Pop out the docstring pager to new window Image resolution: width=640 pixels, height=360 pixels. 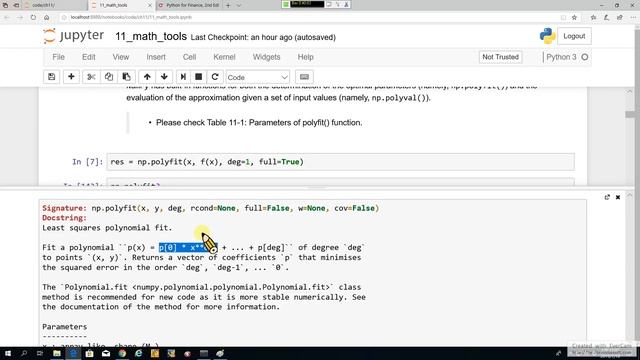pos(607,197)
